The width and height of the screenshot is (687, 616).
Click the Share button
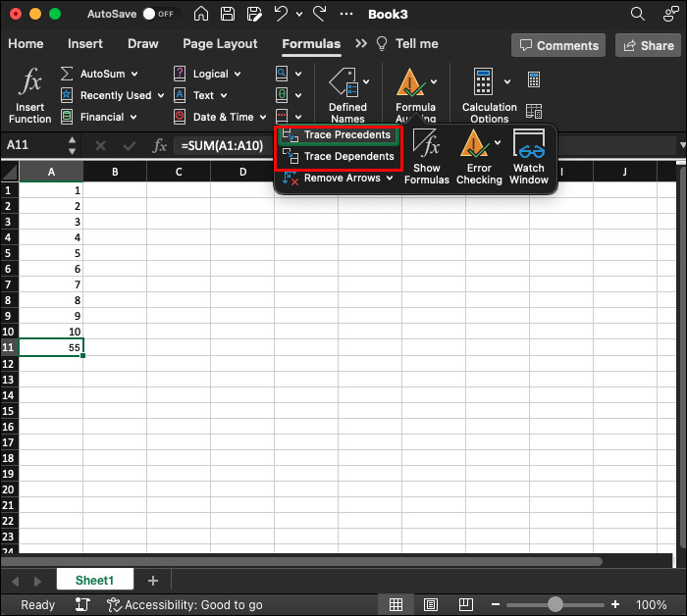coord(647,45)
